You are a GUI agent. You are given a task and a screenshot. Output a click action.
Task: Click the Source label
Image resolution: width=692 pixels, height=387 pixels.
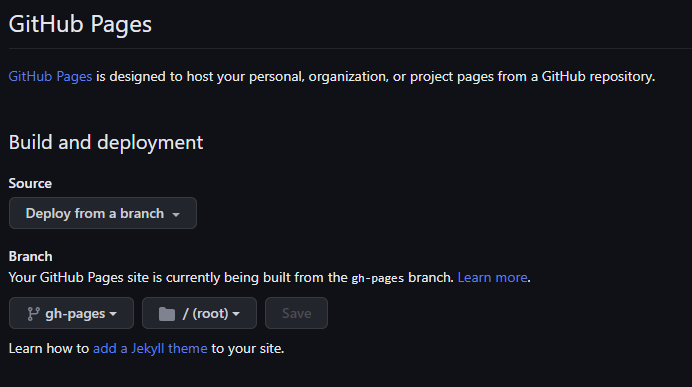[30, 184]
